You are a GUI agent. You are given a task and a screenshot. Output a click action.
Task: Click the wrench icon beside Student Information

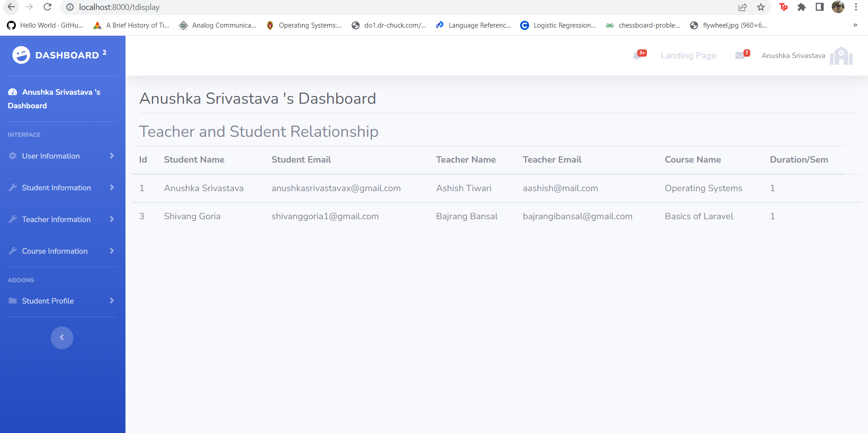click(12, 188)
